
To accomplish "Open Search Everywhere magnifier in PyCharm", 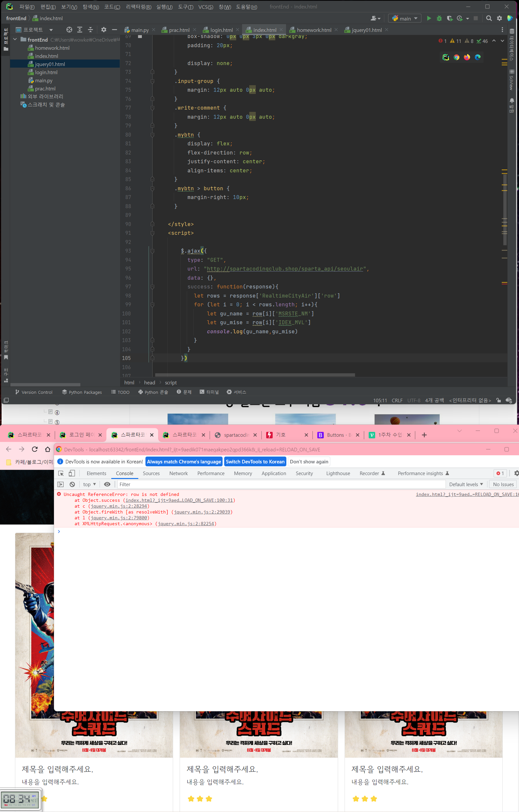I will [x=489, y=18].
